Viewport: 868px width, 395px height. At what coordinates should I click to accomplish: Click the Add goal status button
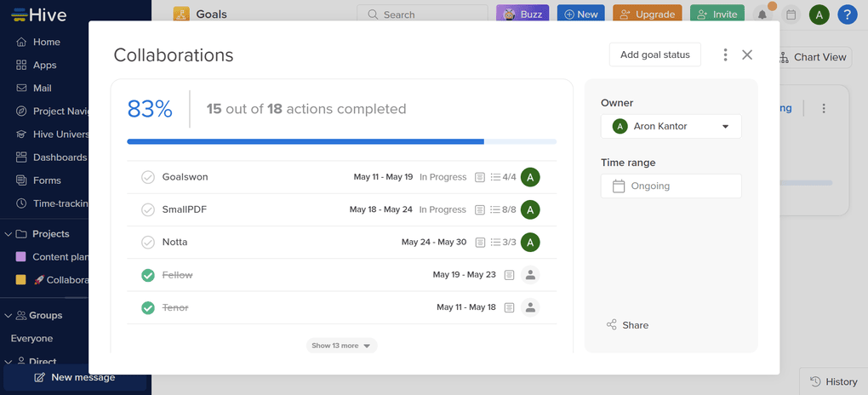pos(654,54)
